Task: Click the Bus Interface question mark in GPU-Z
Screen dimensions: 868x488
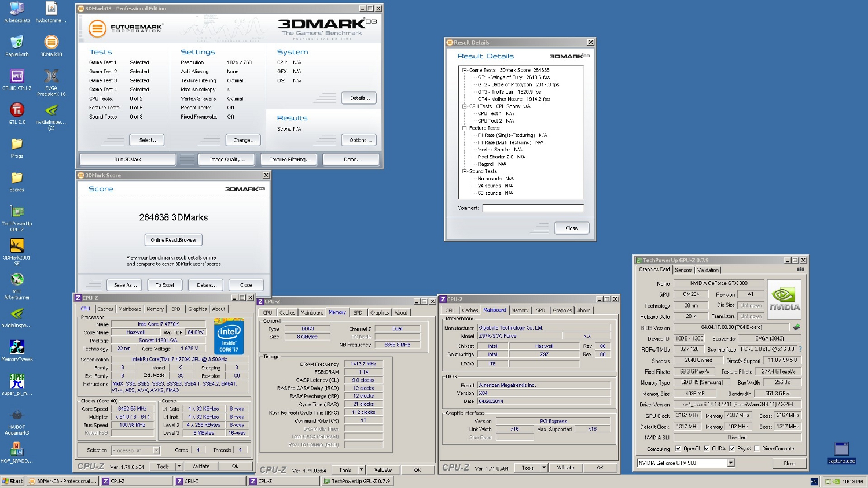Action: tap(800, 349)
